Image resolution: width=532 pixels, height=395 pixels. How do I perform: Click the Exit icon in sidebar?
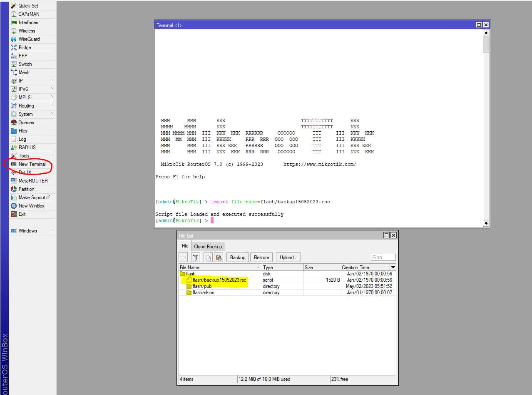14,214
